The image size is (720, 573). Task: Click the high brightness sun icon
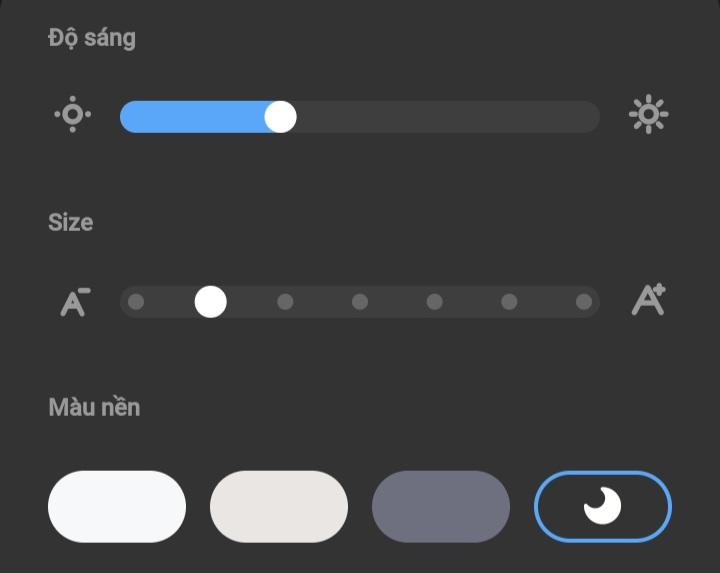tap(648, 115)
